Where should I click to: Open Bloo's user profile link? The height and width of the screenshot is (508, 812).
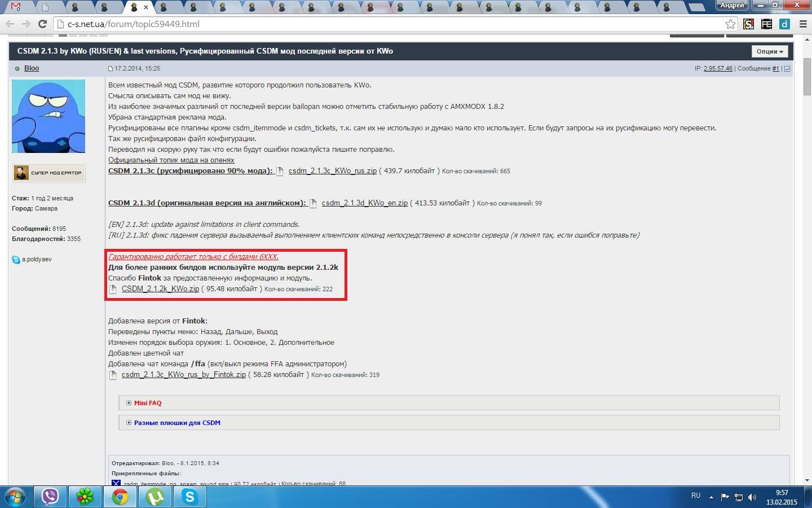32,68
